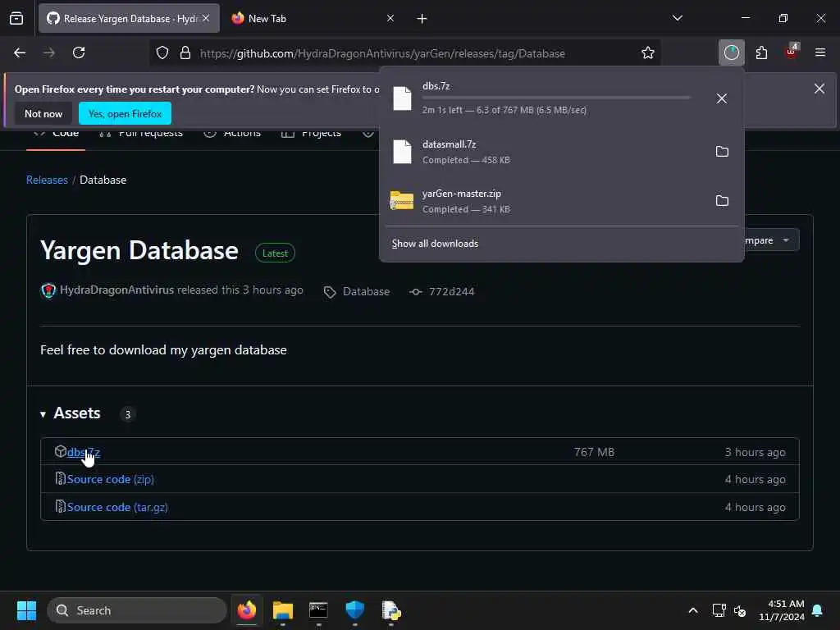List all tabs dropdown arrow
Viewport: 840px width, 630px height.
pyautogui.click(x=677, y=18)
